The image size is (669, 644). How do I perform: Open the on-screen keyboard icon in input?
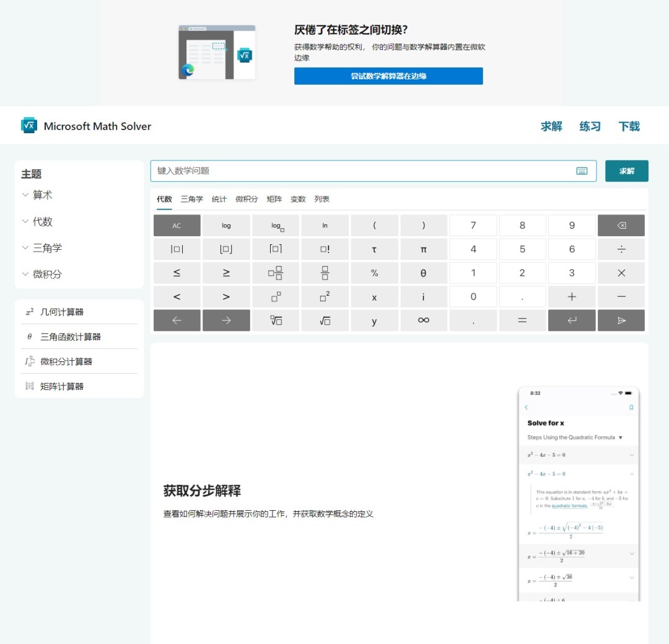pyautogui.click(x=582, y=171)
